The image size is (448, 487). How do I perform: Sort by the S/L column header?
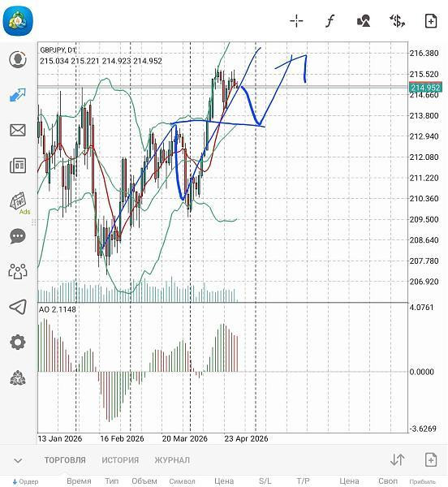point(265,481)
